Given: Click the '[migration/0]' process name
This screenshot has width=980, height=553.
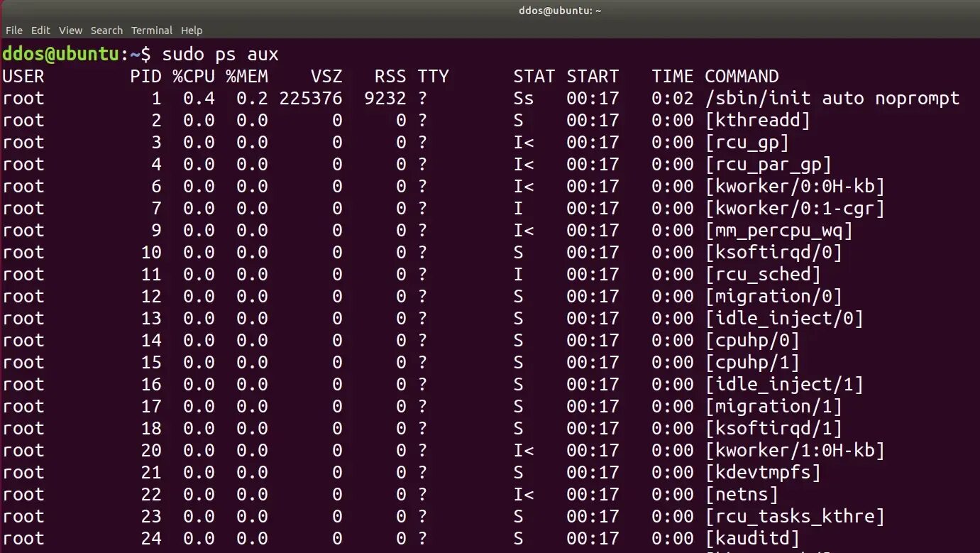Looking at the screenshot, I should point(773,296).
